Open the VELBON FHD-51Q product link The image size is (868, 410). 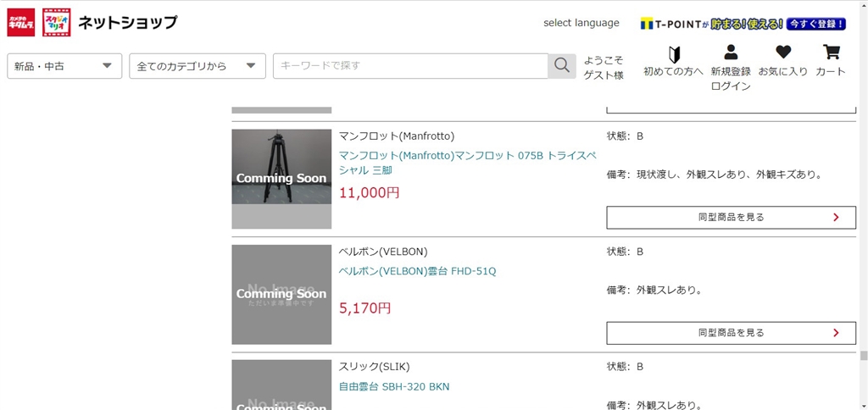tap(417, 271)
